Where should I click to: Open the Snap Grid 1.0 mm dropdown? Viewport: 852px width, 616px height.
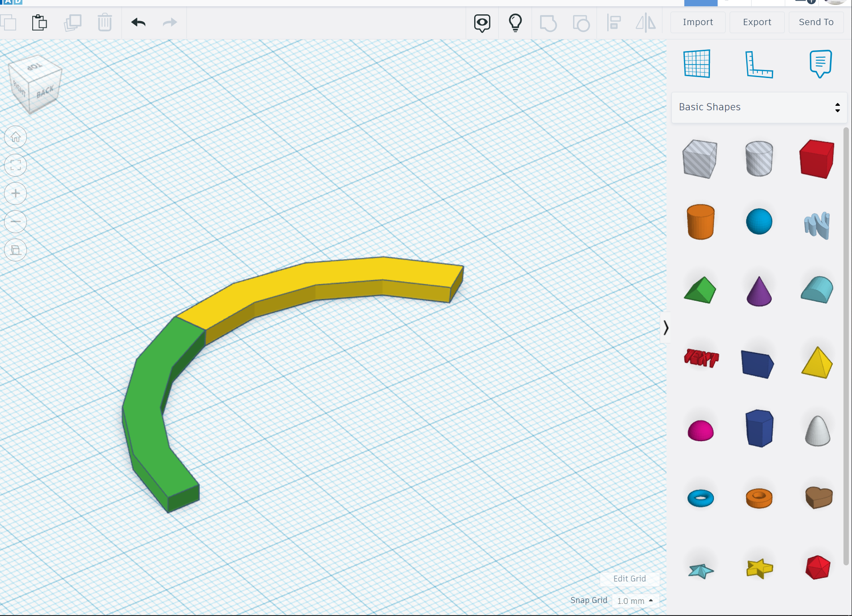coord(635,601)
